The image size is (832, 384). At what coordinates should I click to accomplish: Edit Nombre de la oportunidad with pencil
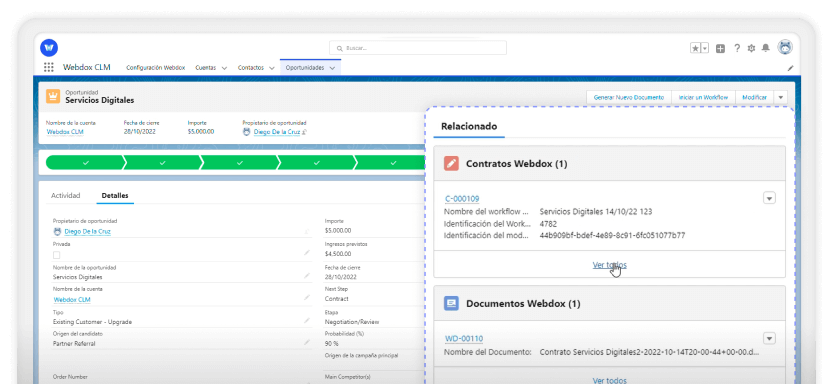tap(307, 276)
